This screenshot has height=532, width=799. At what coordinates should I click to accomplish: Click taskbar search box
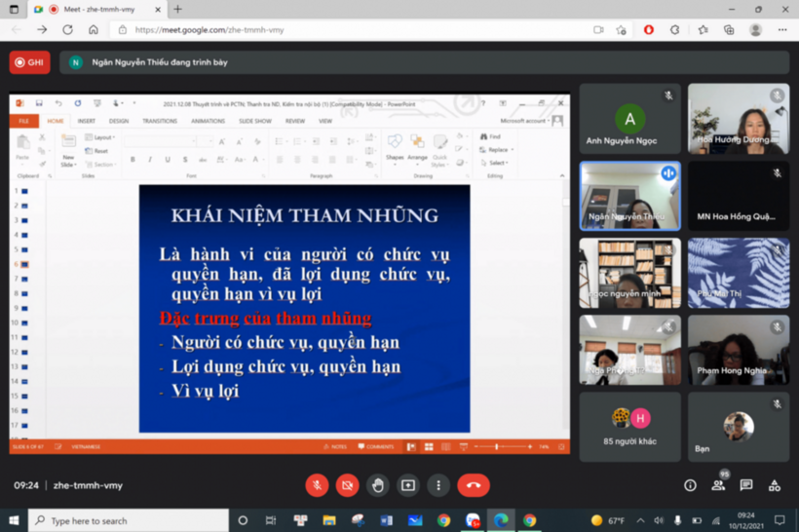[129, 520]
